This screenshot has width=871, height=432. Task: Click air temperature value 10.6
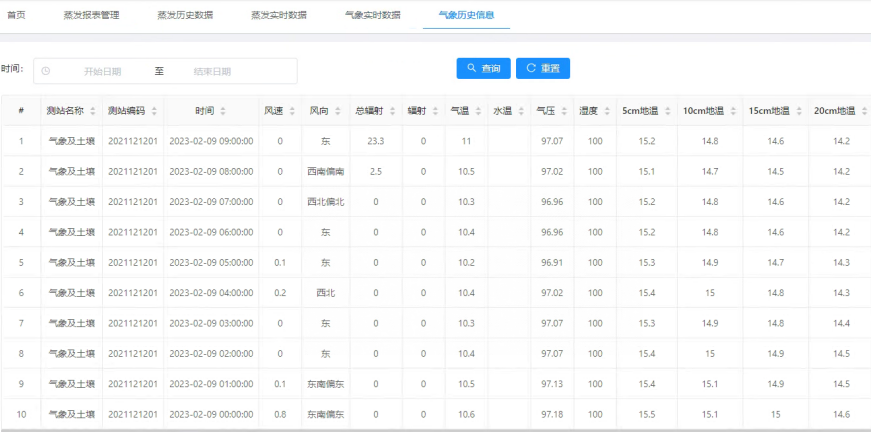point(466,414)
